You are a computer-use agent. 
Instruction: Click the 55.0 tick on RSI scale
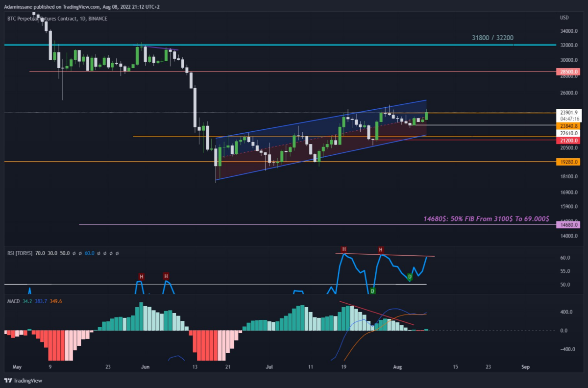(565, 271)
